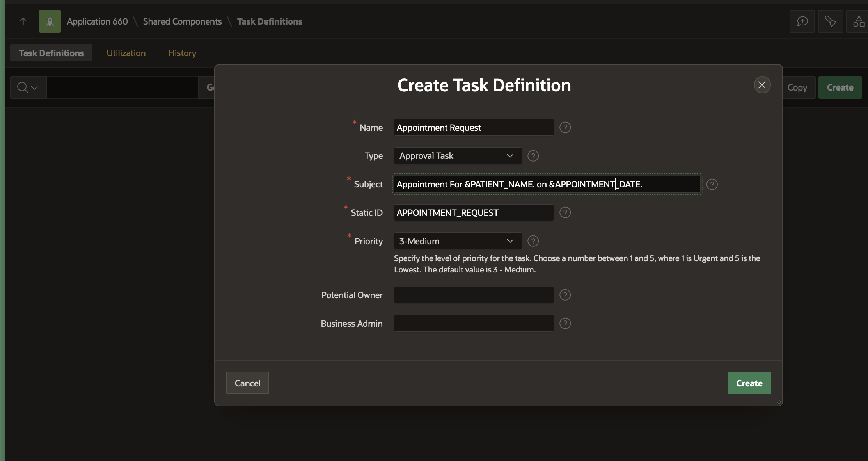Click the Static ID help question mark
The width and height of the screenshot is (868, 461).
tap(565, 213)
